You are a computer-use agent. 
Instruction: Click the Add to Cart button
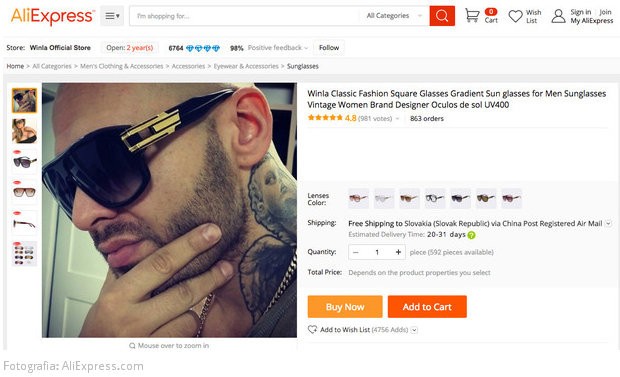[x=427, y=307]
